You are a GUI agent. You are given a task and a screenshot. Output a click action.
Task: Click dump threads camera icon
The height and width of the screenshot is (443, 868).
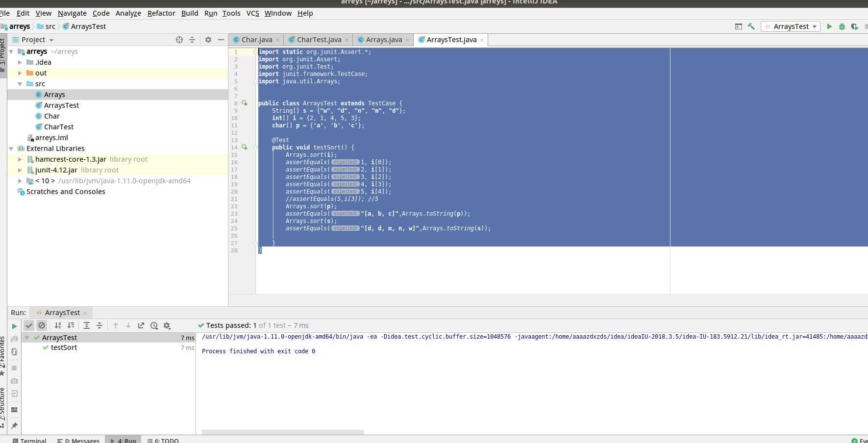click(x=14, y=381)
